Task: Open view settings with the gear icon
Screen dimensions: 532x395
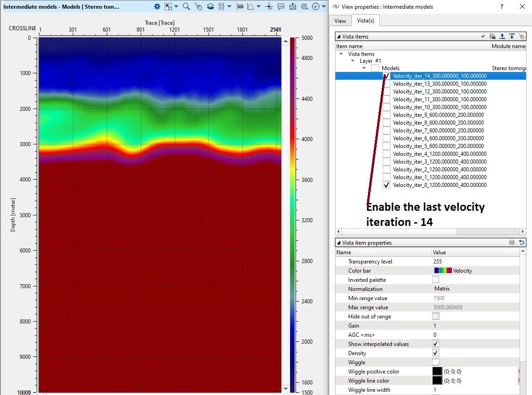Action: coord(157,6)
